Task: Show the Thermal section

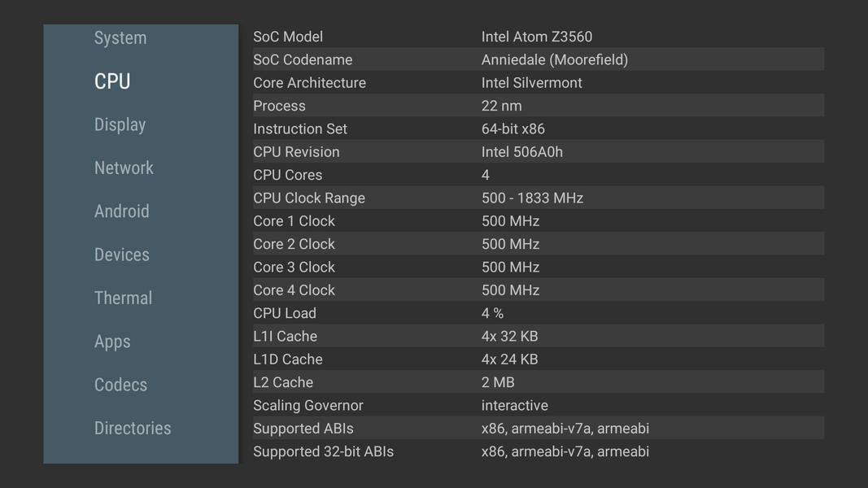Action: click(x=124, y=298)
